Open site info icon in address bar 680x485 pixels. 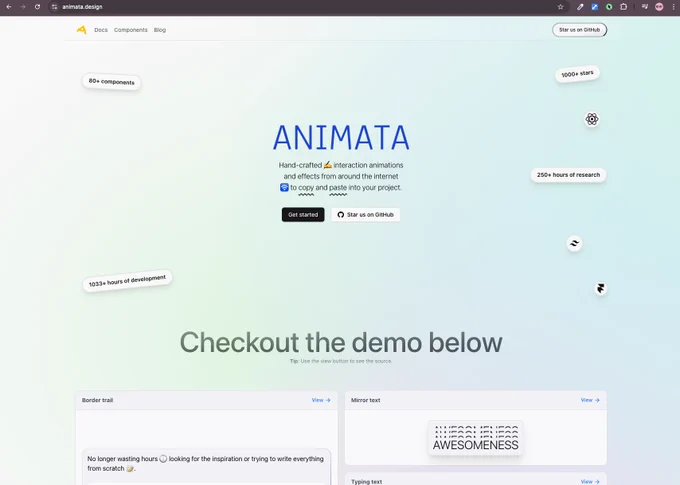pos(54,7)
